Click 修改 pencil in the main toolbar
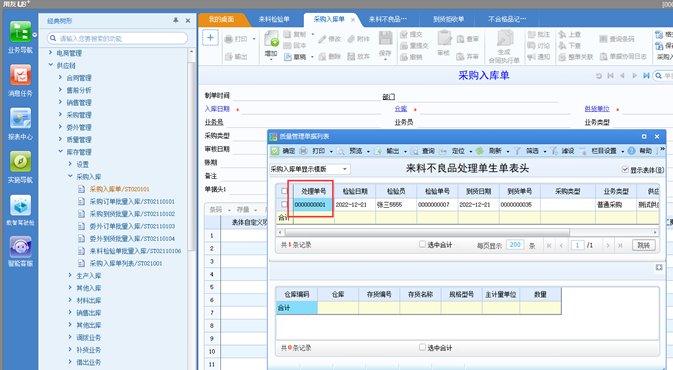 pos(330,39)
